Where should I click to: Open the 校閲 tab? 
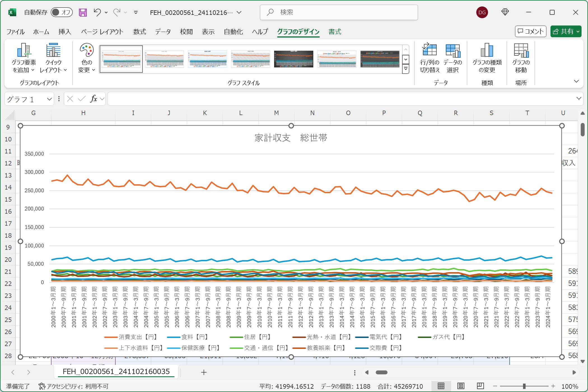pos(186,32)
